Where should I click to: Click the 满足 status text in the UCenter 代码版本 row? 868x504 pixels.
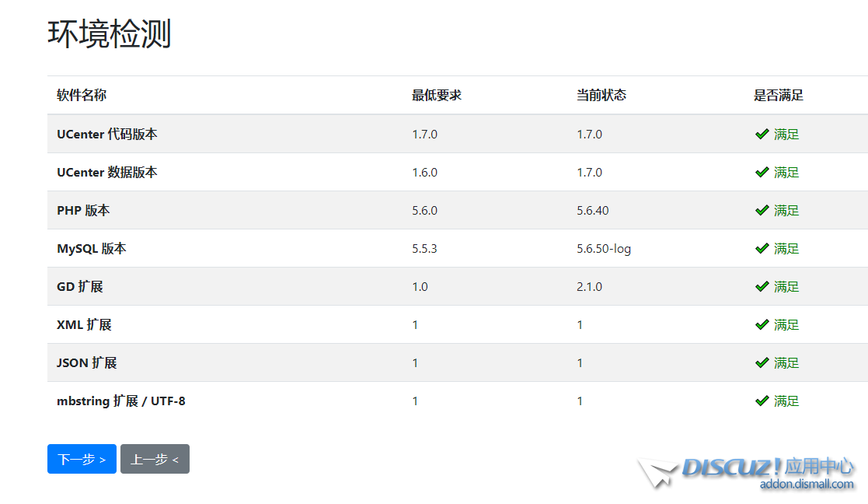pos(786,134)
